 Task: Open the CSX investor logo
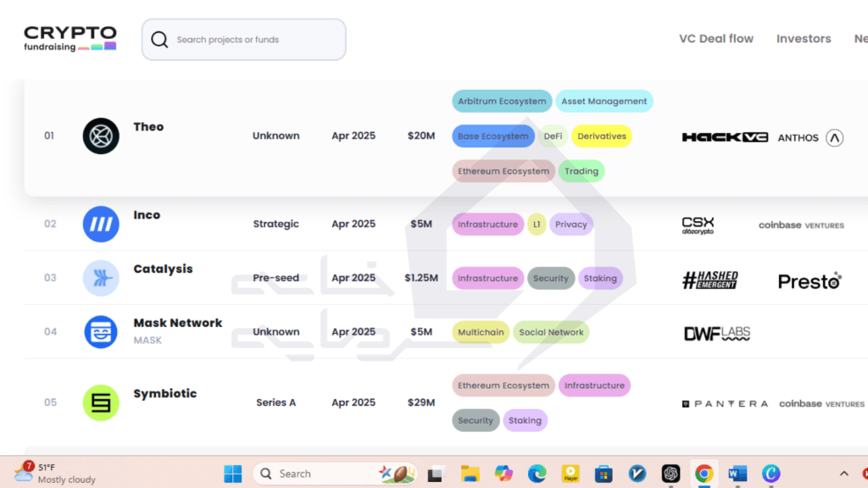[698, 225]
